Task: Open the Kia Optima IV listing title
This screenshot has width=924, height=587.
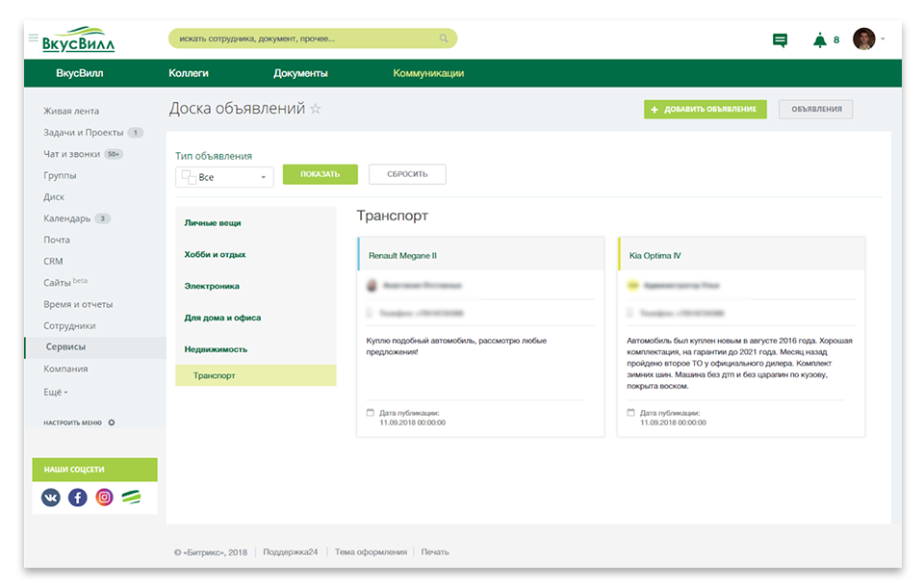Action: click(x=654, y=256)
